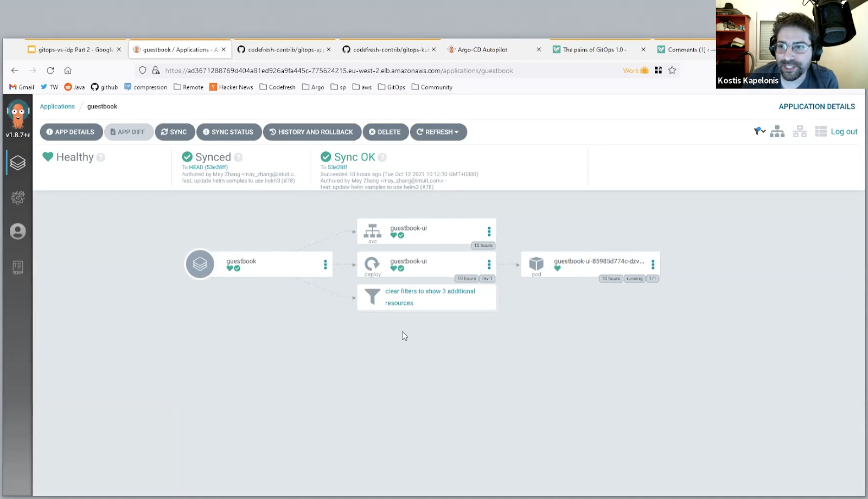Go to Applications breadcrumb link
The height and width of the screenshot is (499, 868).
click(x=57, y=106)
